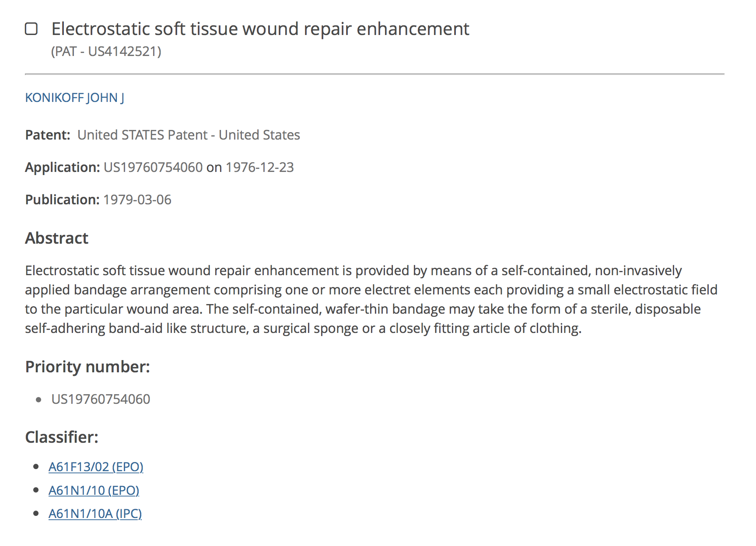The image size is (756, 546).
Task: Click the Abstract heading
Action: click(56, 238)
